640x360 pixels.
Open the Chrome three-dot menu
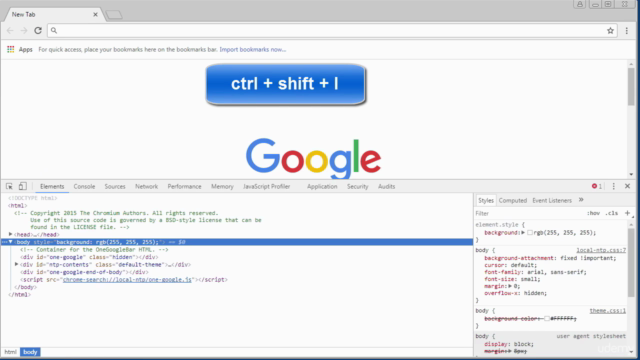627,31
